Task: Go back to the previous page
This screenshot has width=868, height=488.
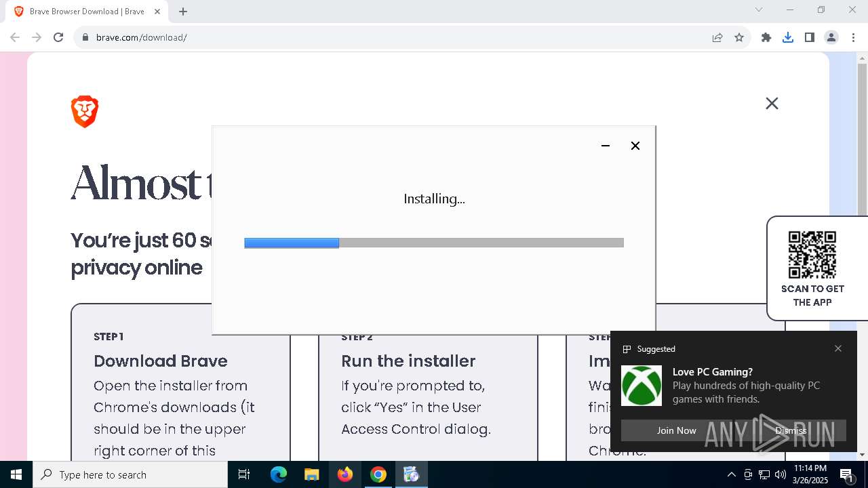Action: (x=15, y=37)
